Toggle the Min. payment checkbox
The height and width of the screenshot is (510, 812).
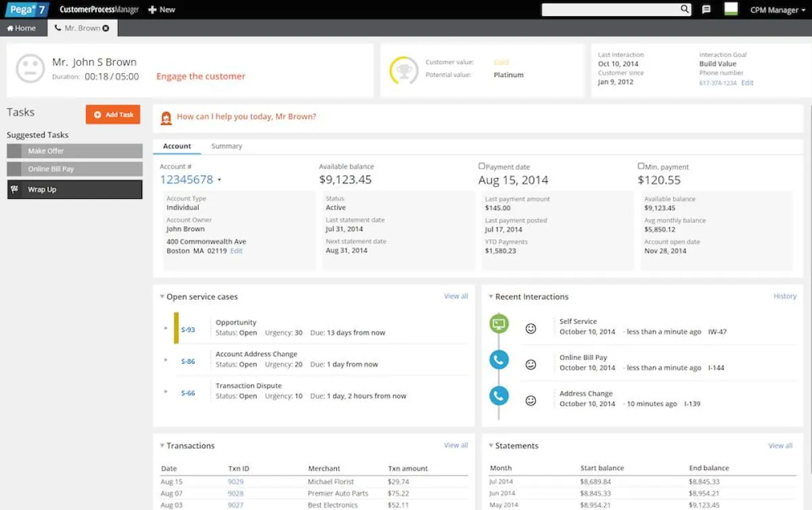pos(641,166)
